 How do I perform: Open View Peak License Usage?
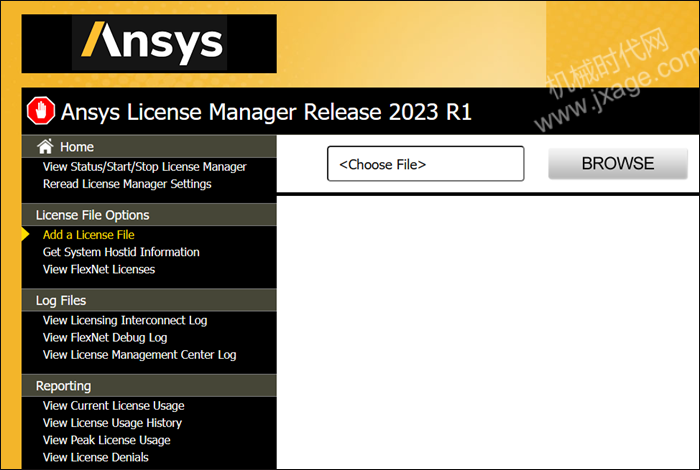click(x=106, y=440)
